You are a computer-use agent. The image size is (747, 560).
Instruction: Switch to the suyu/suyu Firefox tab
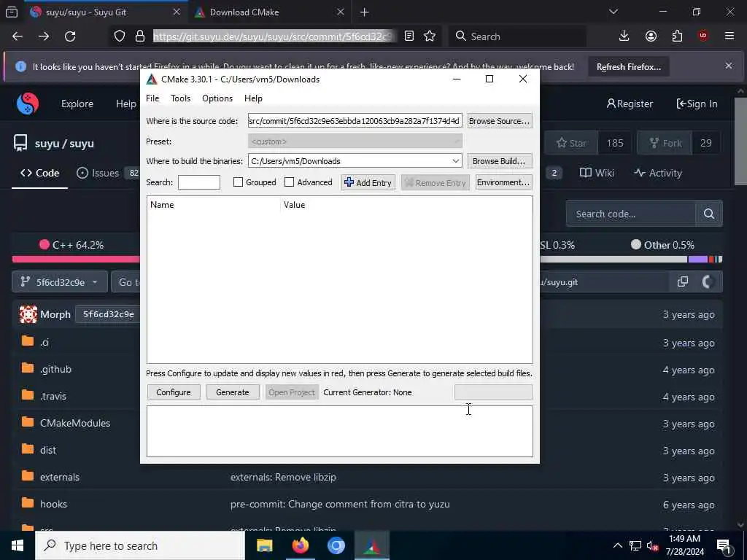pyautogui.click(x=105, y=12)
